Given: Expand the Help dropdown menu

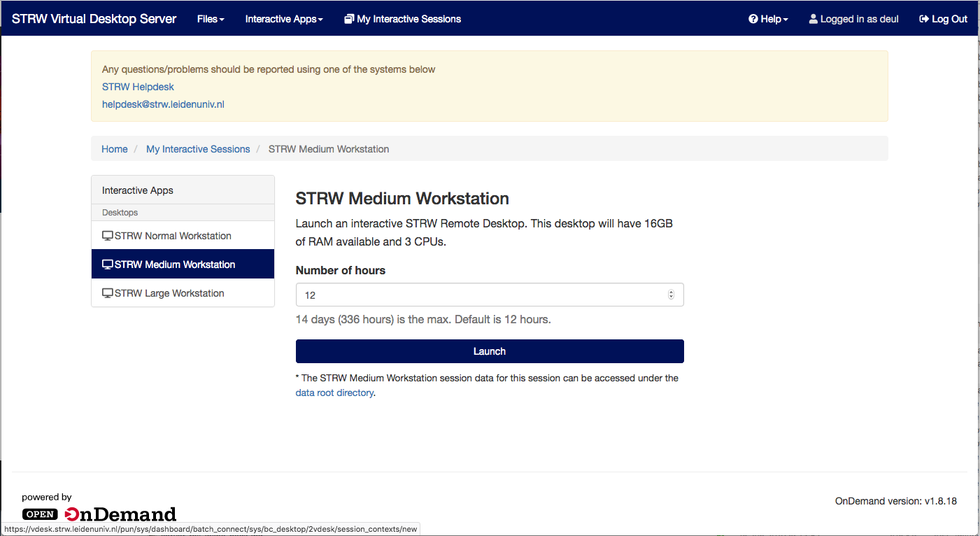Looking at the screenshot, I should pyautogui.click(x=769, y=19).
